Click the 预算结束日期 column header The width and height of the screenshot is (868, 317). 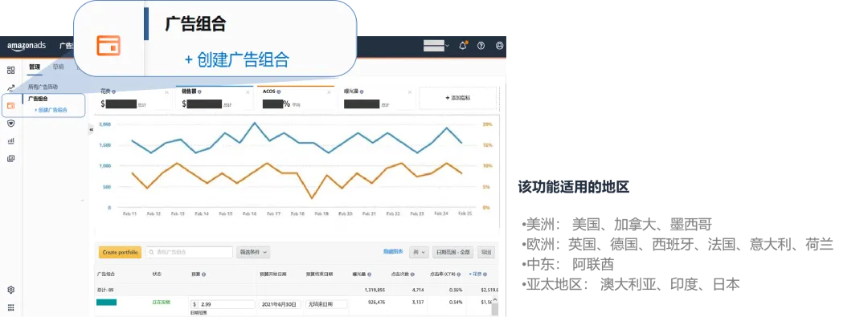coord(319,274)
